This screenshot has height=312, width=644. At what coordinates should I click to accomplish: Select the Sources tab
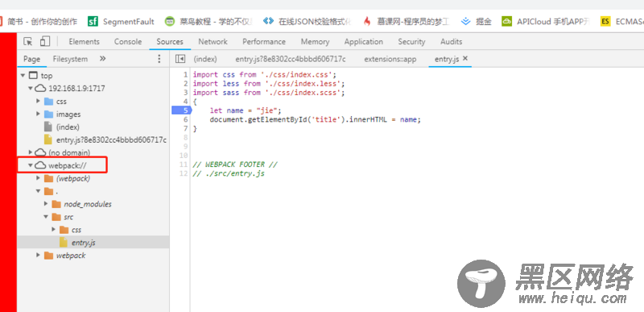click(170, 41)
